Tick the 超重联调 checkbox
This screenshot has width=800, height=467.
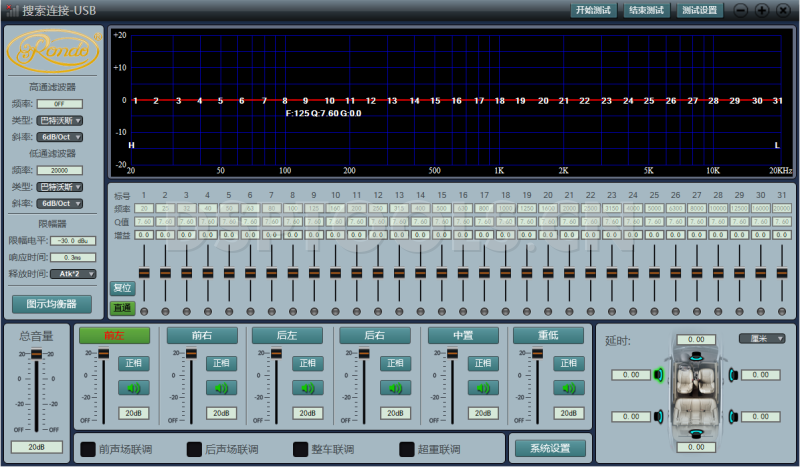pos(407,449)
